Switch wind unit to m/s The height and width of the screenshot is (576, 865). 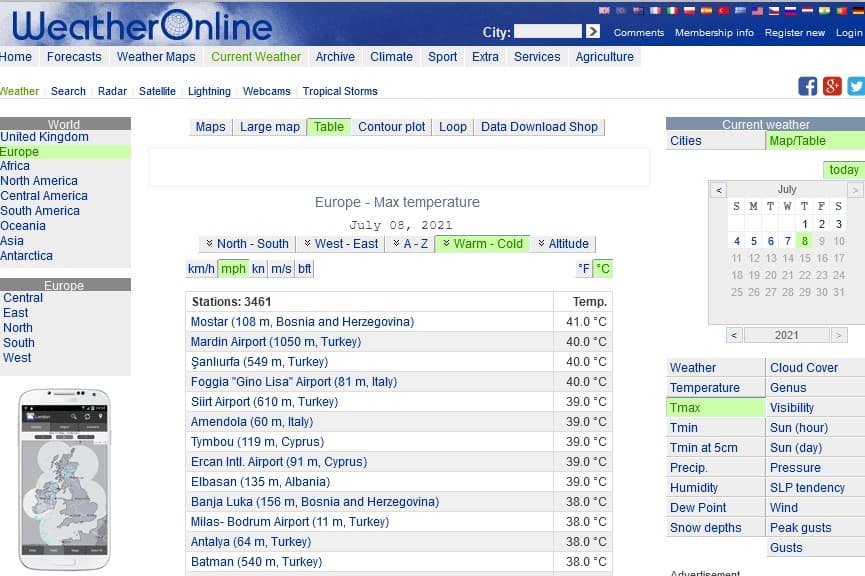(x=281, y=269)
